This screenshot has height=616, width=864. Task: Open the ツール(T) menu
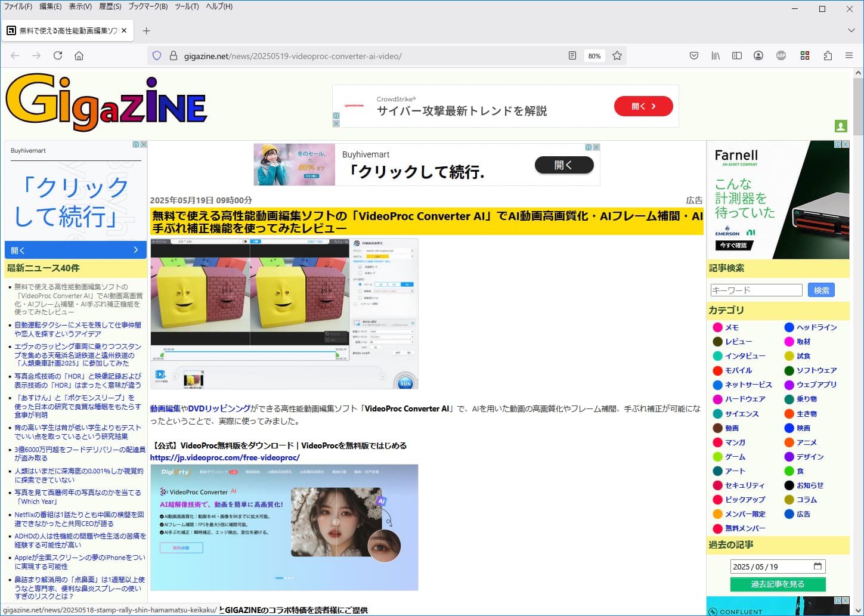pyautogui.click(x=187, y=7)
